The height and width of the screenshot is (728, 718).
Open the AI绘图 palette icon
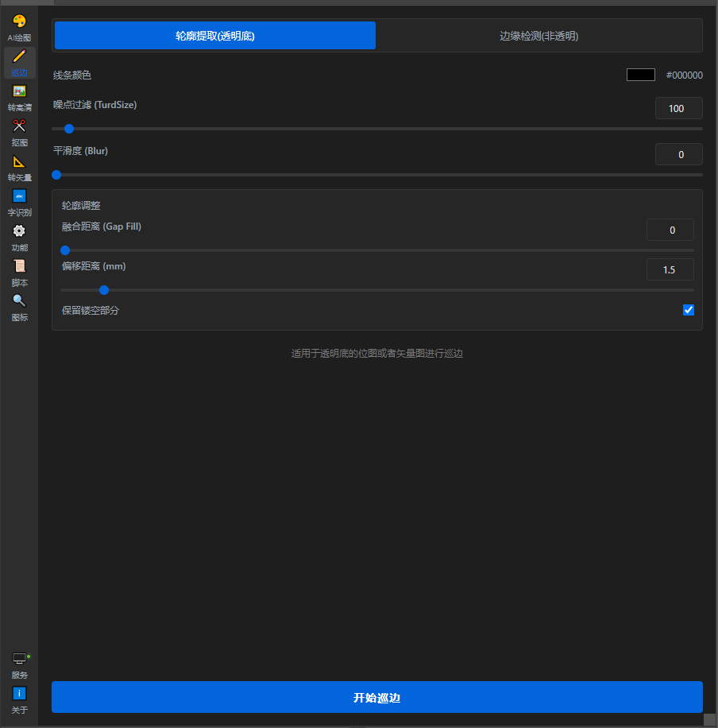pos(19,22)
